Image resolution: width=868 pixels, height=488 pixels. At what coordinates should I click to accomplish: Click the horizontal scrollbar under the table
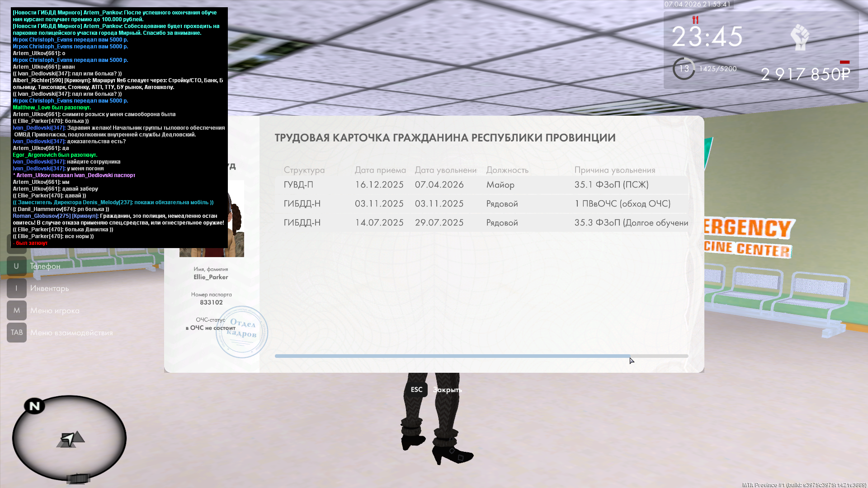(452, 356)
